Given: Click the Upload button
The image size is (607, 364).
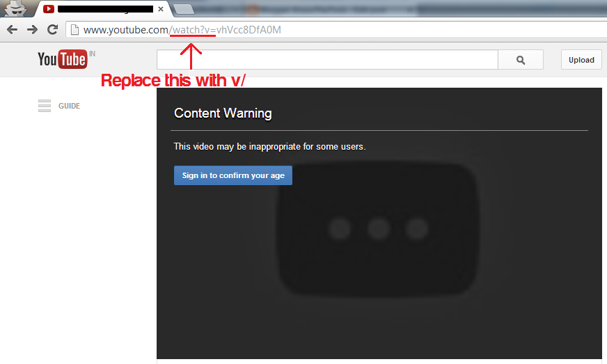Looking at the screenshot, I should [581, 60].
